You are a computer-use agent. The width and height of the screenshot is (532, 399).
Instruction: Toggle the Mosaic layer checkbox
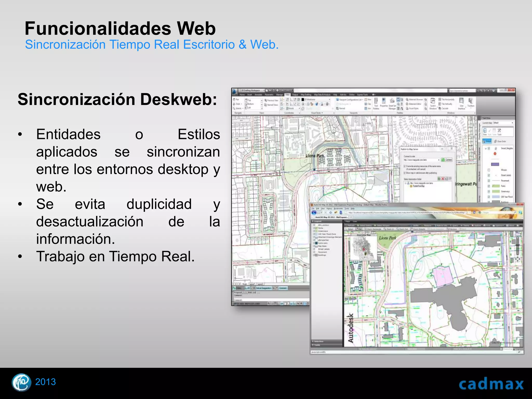coord(489,170)
